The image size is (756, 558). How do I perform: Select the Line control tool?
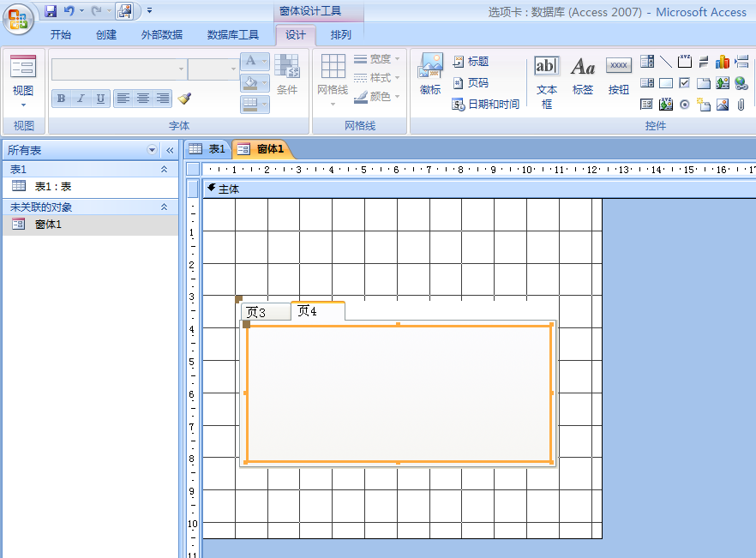(x=666, y=62)
